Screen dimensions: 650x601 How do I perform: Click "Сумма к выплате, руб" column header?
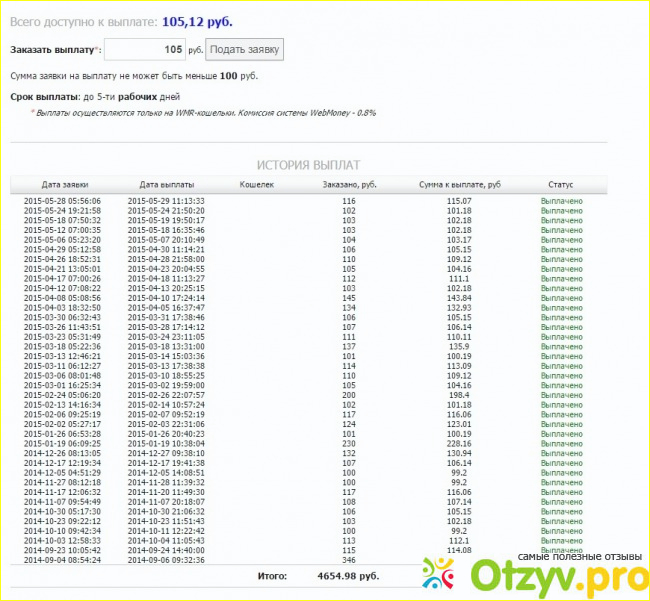tap(459, 185)
